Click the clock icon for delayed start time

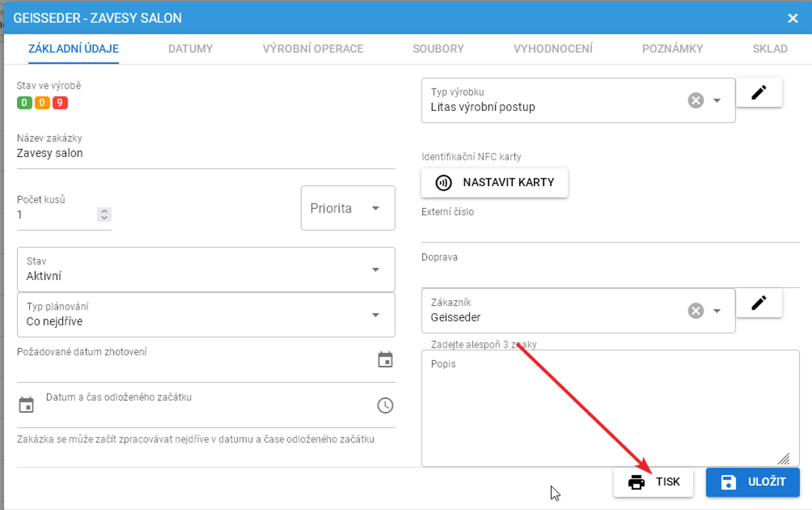point(385,405)
